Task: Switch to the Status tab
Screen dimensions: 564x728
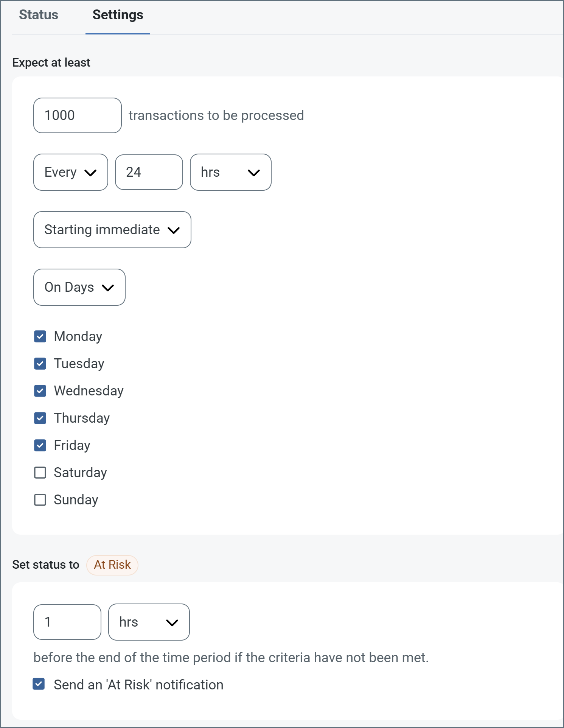Action: point(39,15)
